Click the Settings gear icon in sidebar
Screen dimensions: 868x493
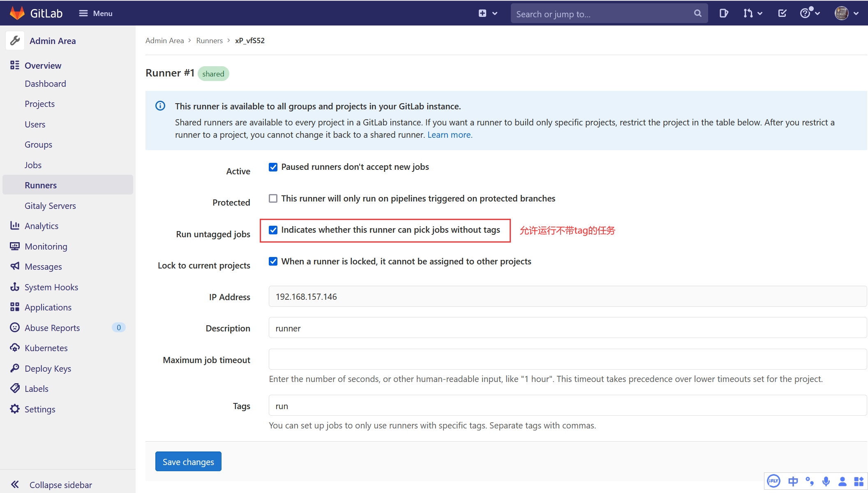15,409
